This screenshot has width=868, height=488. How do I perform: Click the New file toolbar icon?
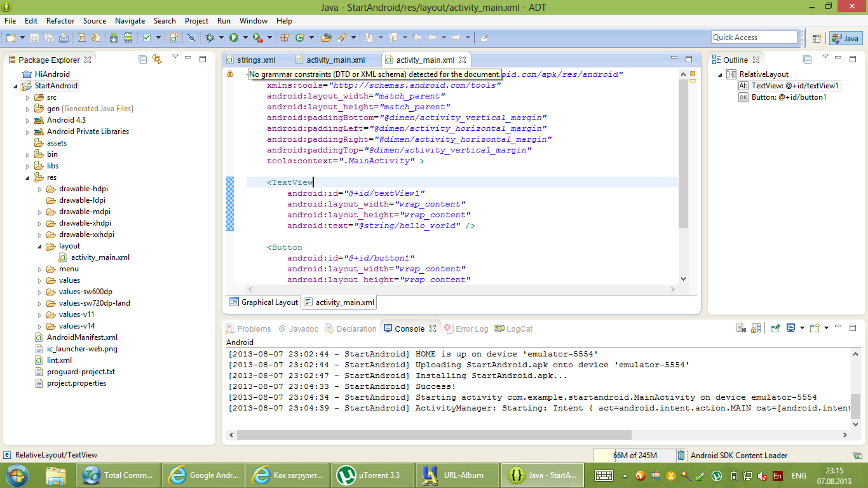11,37
